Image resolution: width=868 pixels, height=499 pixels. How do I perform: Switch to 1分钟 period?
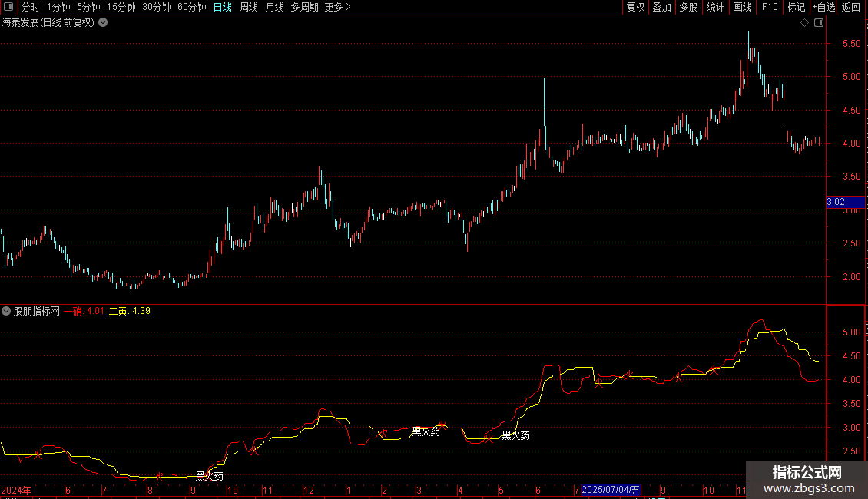(x=58, y=7)
